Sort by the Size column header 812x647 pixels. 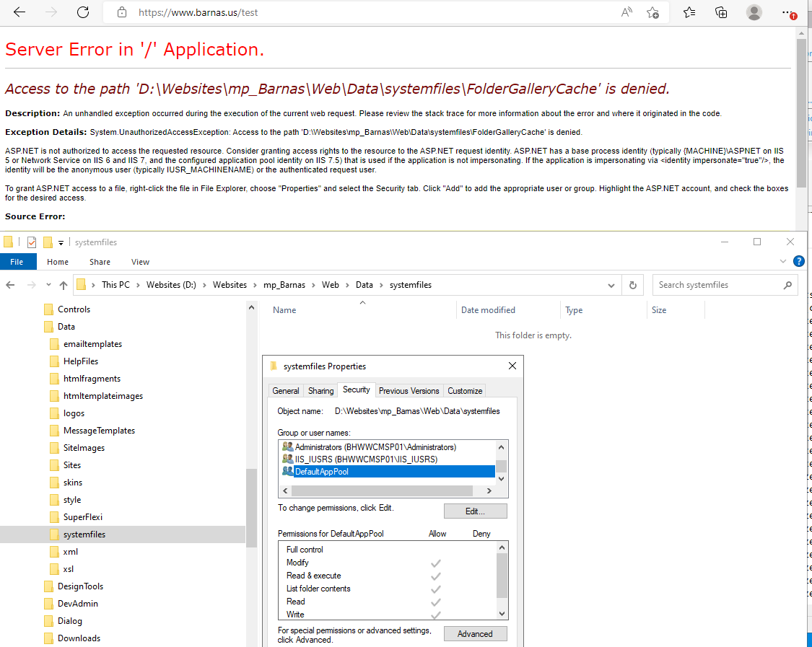click(676, 310)
